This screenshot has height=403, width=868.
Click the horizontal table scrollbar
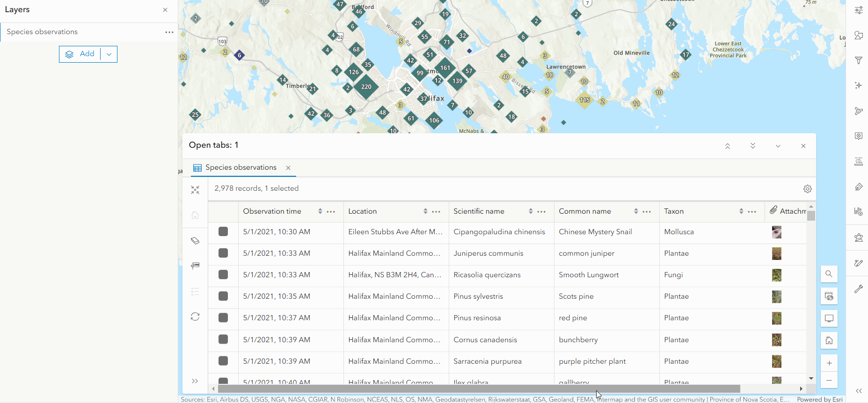pyautogui.click(x=479, y=389)
